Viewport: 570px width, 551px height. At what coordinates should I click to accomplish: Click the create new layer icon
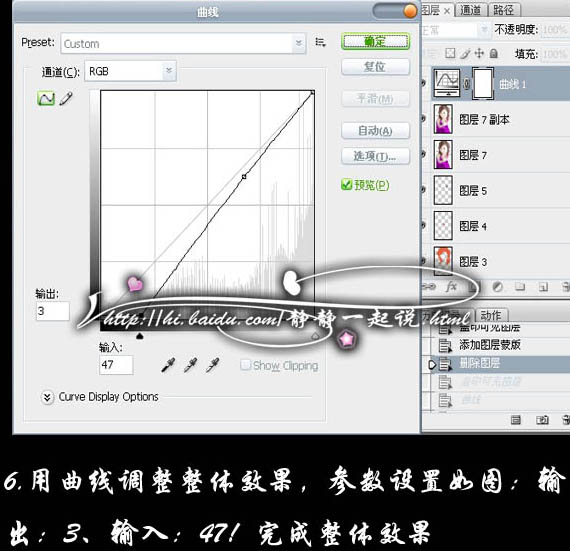(543, 287)
